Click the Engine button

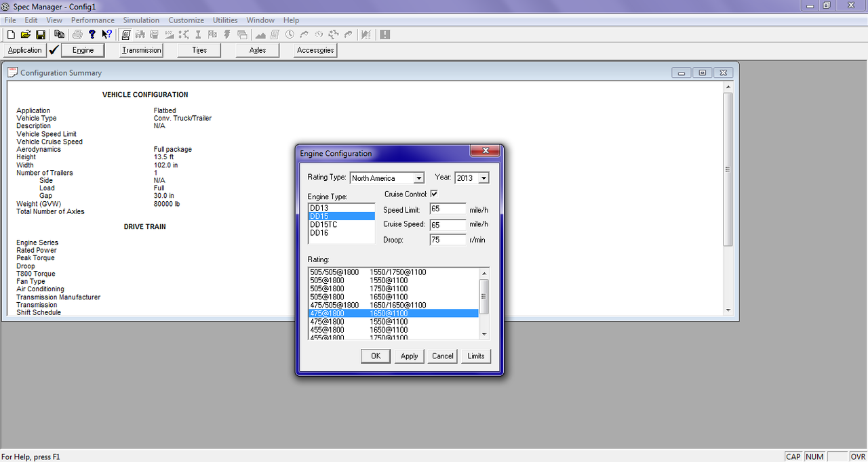83,50
